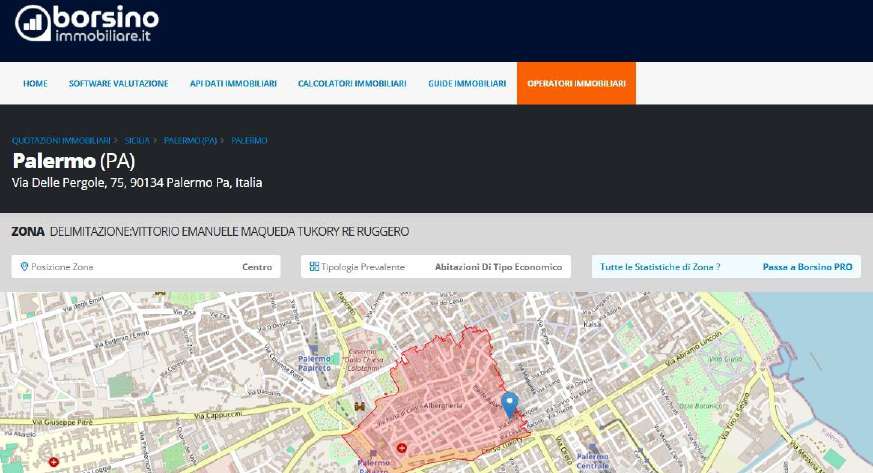The height and width of the screenshot is (473, 873).
Task: Click the orange Operatori Immobiliari tab
Action: 576,83
